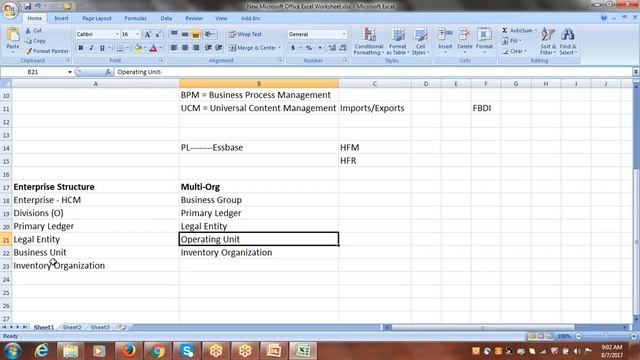Open the font name Calibri dropdown

[x=117, y=35]
